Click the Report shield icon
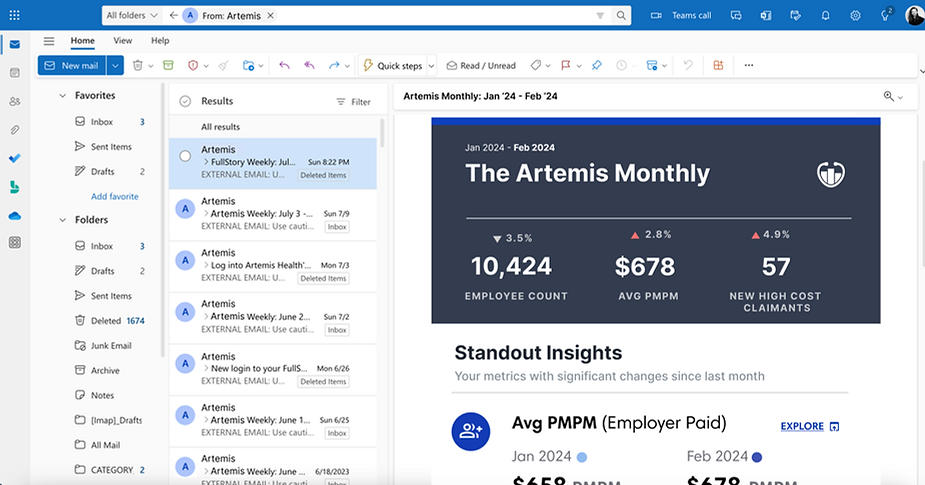Image resolution: width=925 pixels, height=485 pixels. pyautogui.click(x=193, y=65)
